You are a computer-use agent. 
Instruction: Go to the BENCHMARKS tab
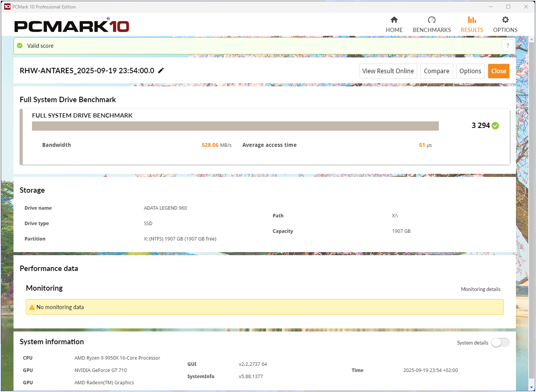431,30
